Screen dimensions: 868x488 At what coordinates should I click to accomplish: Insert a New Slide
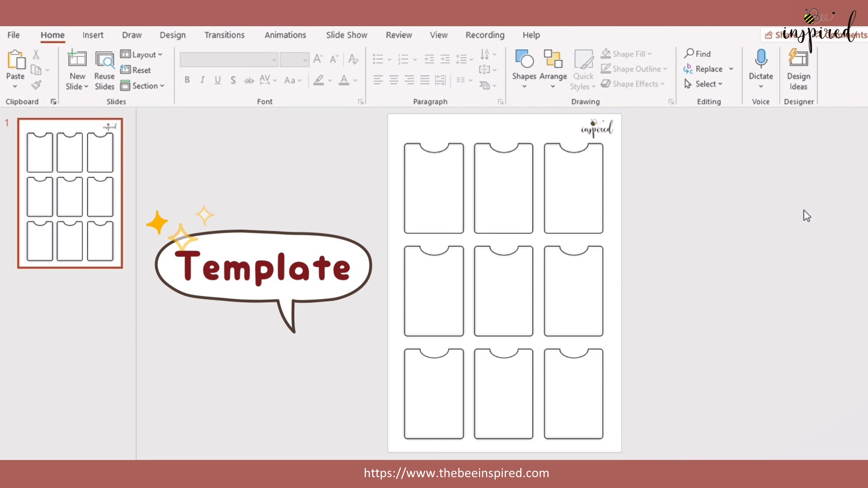coord(77,70)
